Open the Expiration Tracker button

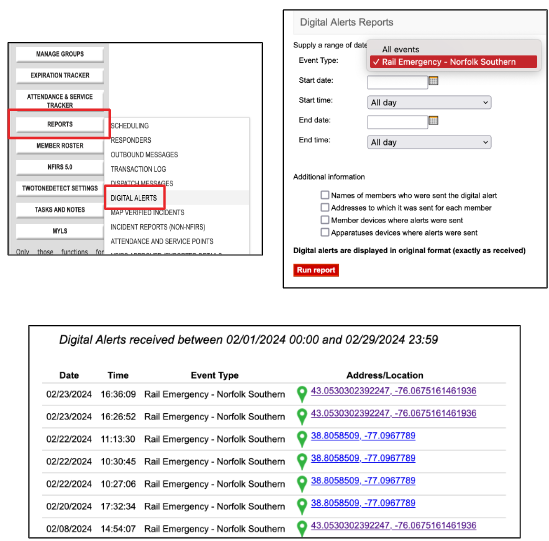(x=60, y=76)
